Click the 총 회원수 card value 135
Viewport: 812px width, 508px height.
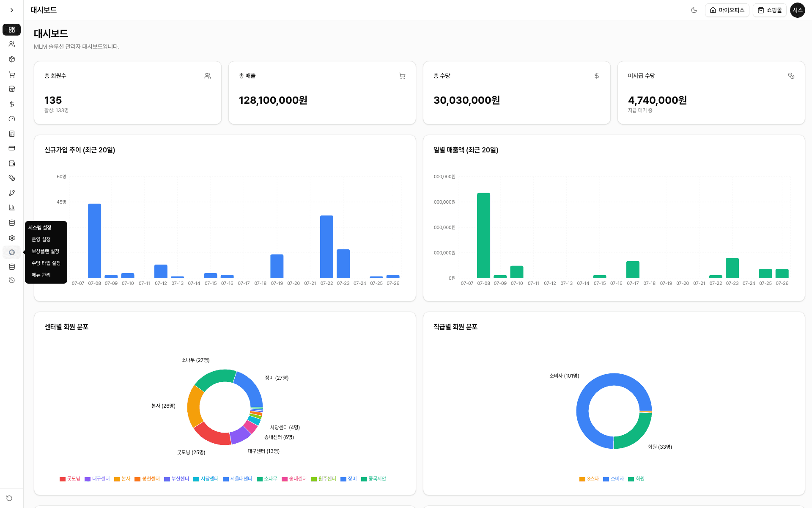point(53,100)
